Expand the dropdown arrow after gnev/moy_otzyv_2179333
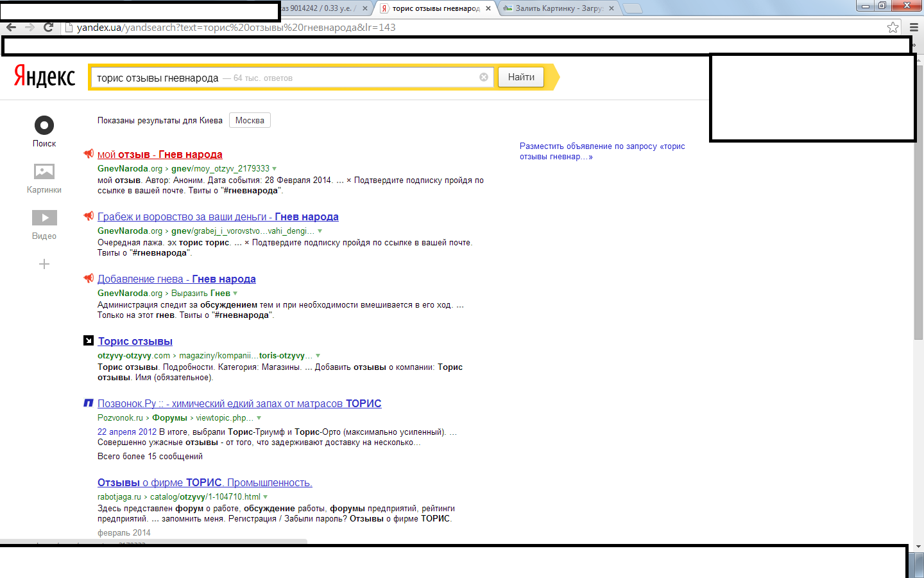The width and height of the screenshot is (924, 578). tap(275, 169)
